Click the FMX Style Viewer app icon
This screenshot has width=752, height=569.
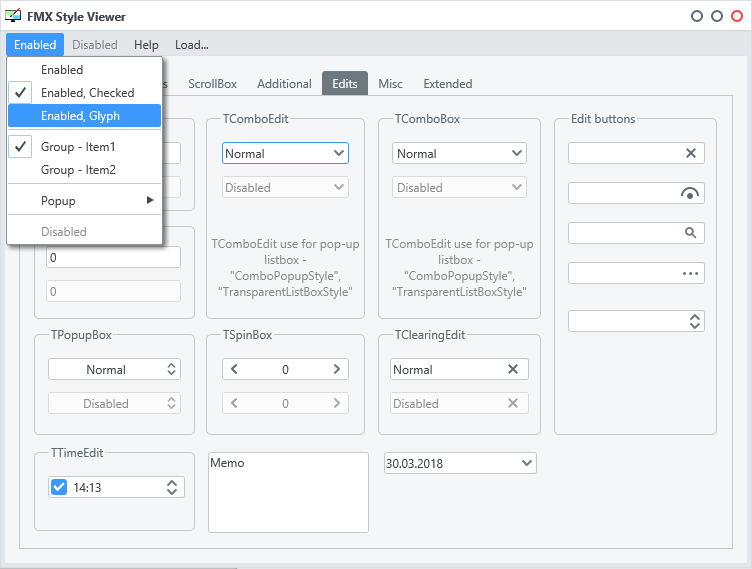[13, 15]
